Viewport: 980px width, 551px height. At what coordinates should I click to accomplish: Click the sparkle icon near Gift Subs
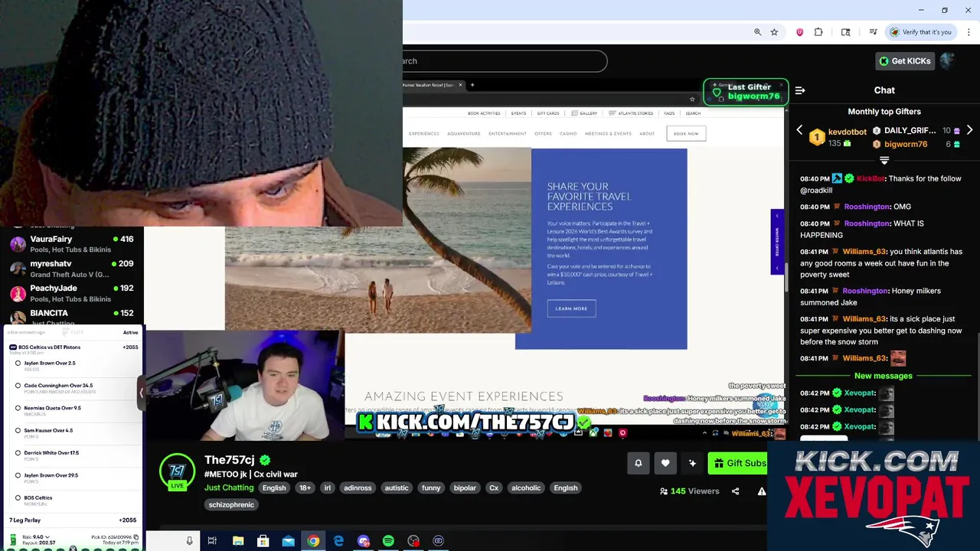point(692,463)
